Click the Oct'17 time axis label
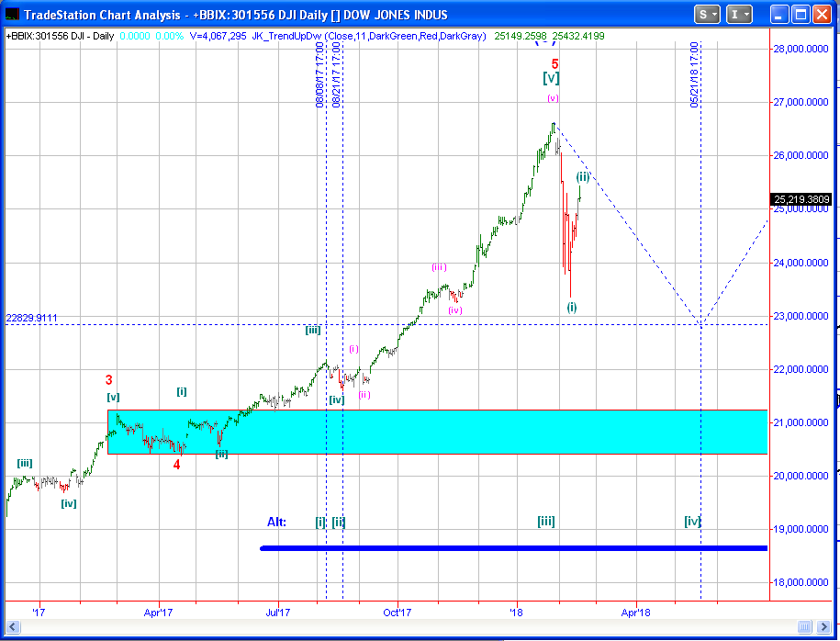The width and height of the screenshot is (840, 641). [x=398, y=612]
